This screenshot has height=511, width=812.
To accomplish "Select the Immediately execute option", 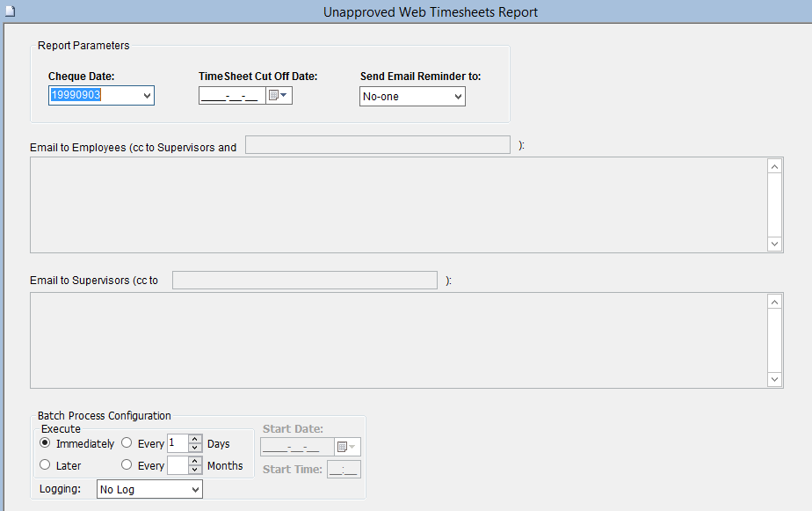I will tap(46, 443).
